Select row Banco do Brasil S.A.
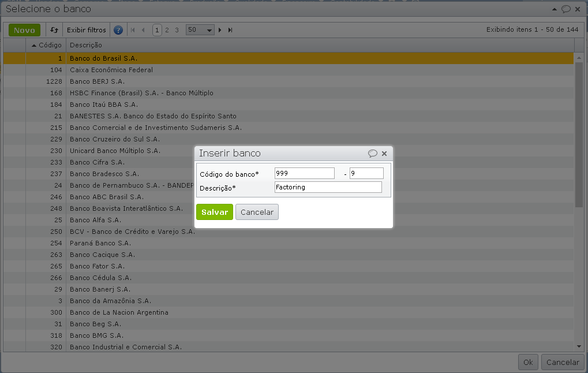Image resolution: width=588 pixels, height=373 pixels. coord(289,58)
